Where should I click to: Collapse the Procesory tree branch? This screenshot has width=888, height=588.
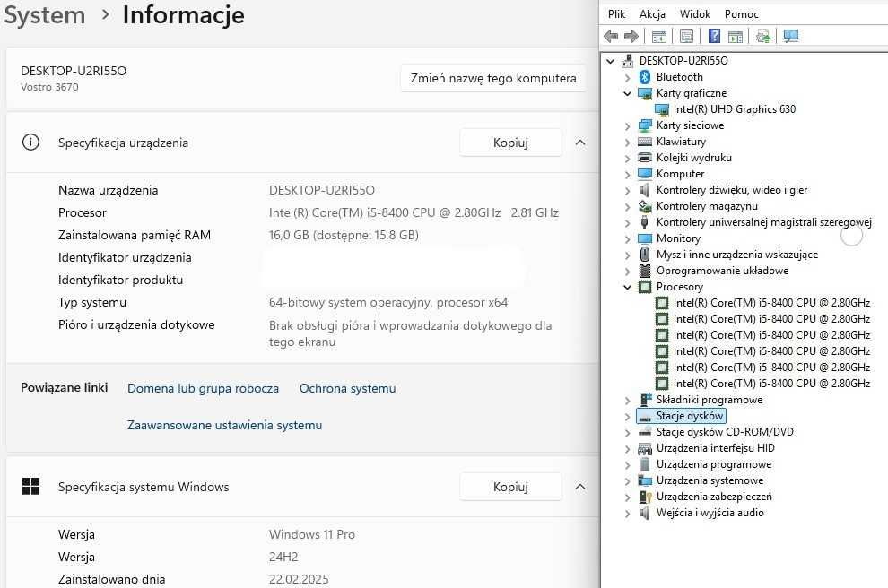coord(627,287)
